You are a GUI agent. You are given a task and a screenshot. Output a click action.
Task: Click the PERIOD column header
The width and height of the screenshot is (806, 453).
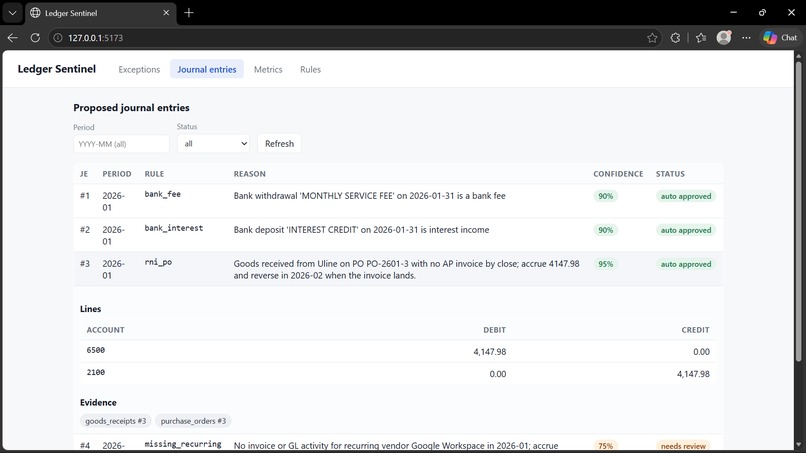pos(117,174)
